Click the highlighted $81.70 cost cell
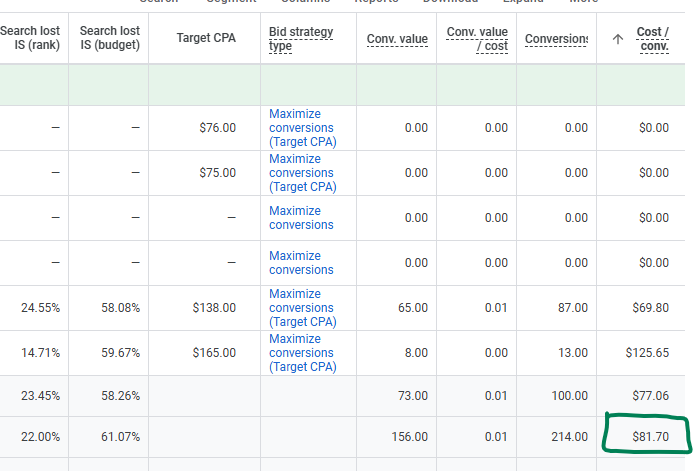The width and height of the screenshot is (694, 471). [650, 438]
